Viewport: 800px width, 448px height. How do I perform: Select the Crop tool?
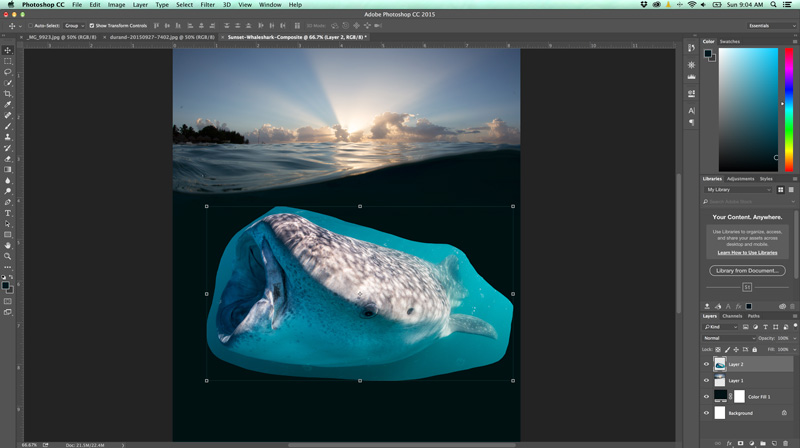coord(8,94)
